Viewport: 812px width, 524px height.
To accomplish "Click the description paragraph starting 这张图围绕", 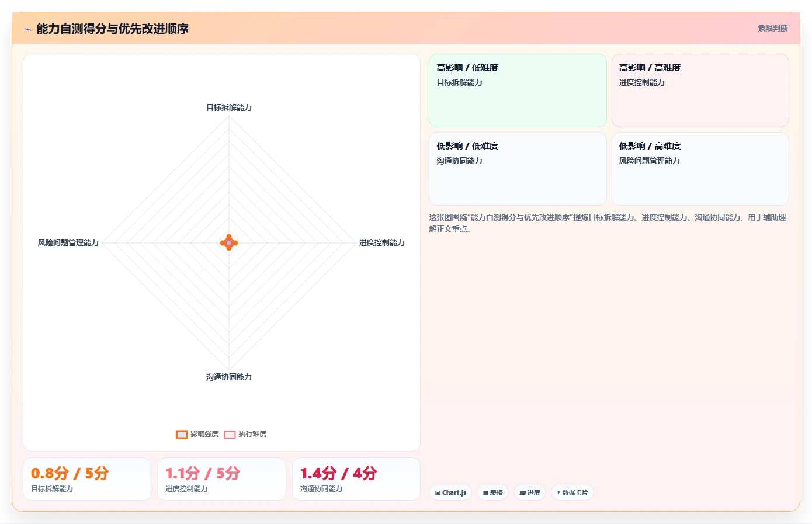I will coord(608,223).
